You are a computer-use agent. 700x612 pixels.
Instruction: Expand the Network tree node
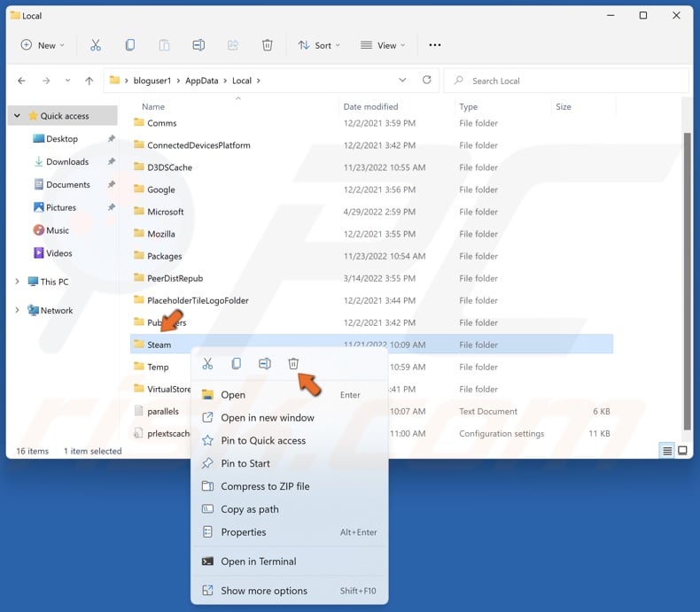point(17,310)
